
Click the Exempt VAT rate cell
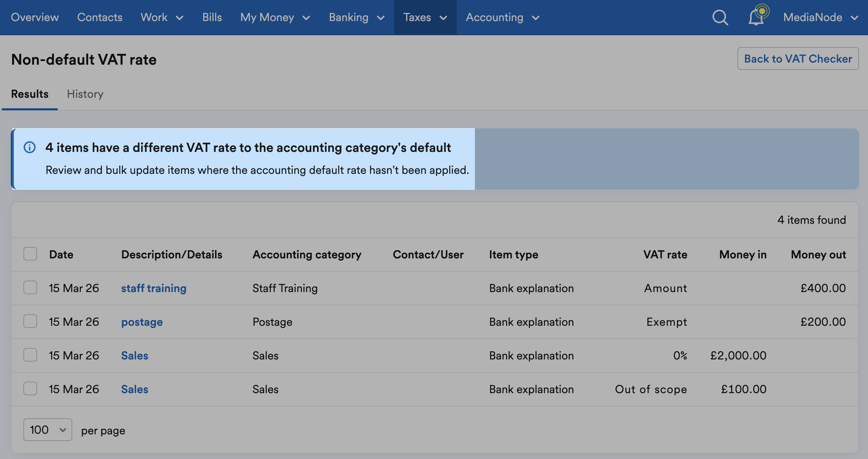pyautogui.click(x=666, y=322)
